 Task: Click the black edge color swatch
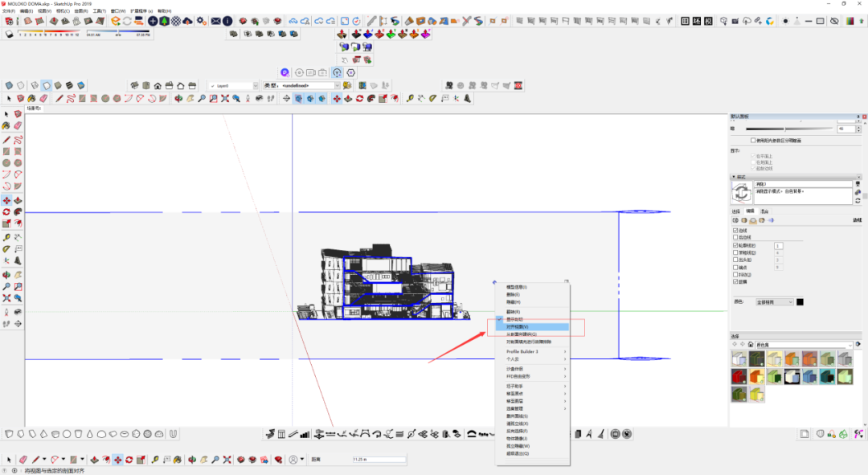(800, 302)
